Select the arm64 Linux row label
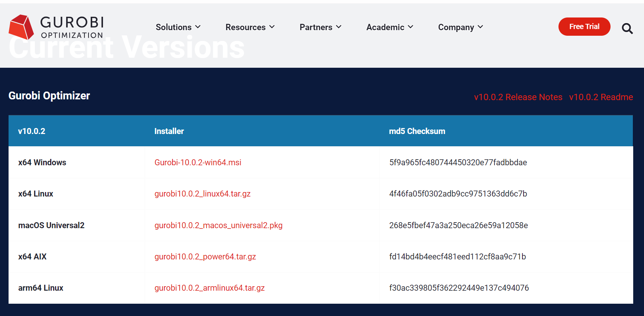Viewport: 644px width, 316px height. pyautogui.click(x=41, y=288)
